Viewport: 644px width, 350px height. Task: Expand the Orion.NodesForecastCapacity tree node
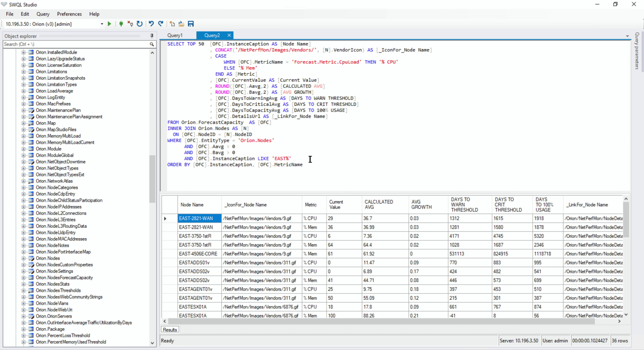pyautogui.click(x=23, y=278)
